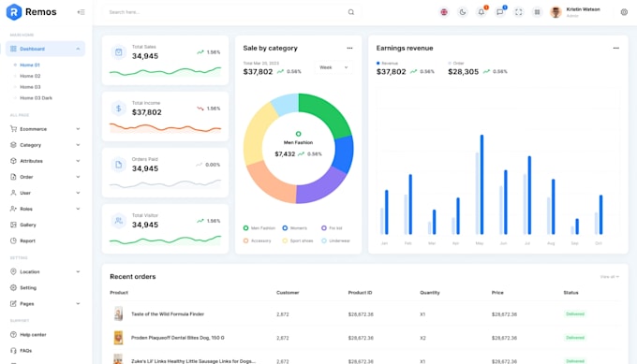Open the settings gear in header
This screenshot has width=637, height=364.
pos(624,12)
